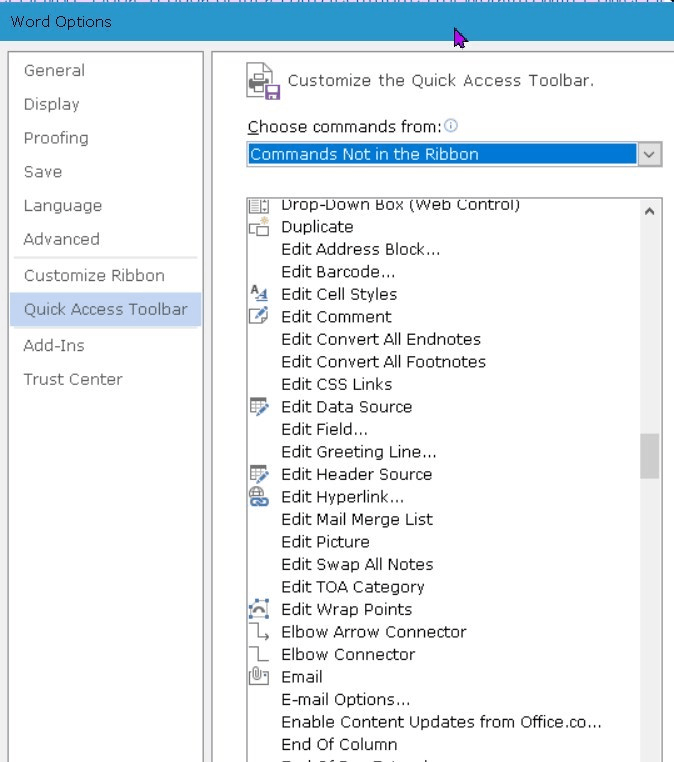
Task: Click the Drop-Down Box web control icon
Action: (x=259, y=206)
